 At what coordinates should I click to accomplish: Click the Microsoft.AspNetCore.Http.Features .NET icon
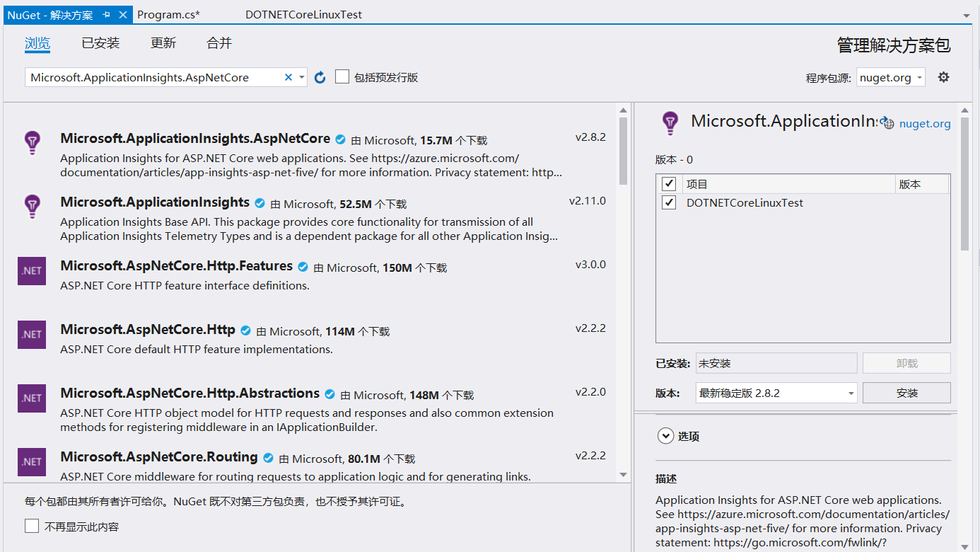[32, 271]
